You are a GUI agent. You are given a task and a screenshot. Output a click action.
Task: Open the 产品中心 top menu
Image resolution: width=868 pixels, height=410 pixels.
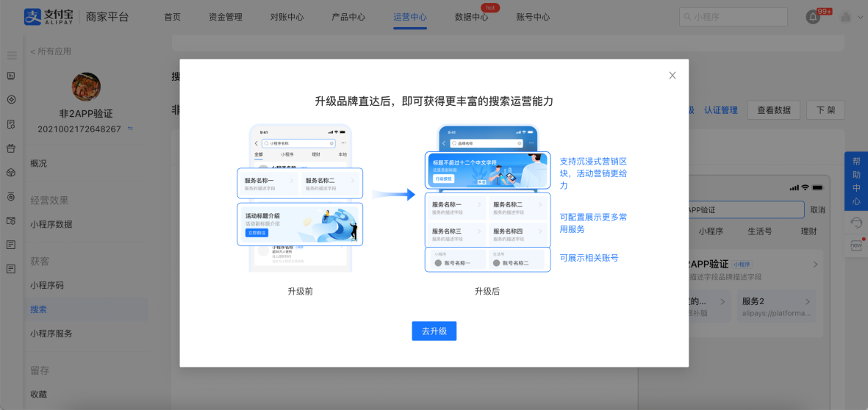pos(348,17)
